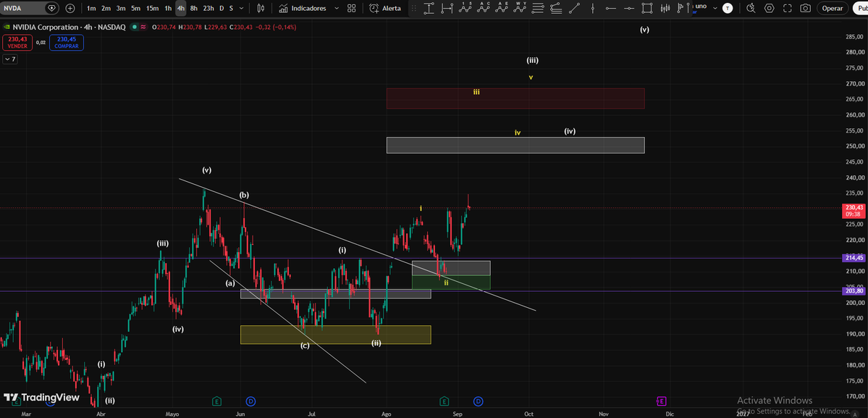Open chart settings hexagon icon
Image resolution: width=868 pixels, height=418 pixels.
pyautogui.click(x=769, y=8)
